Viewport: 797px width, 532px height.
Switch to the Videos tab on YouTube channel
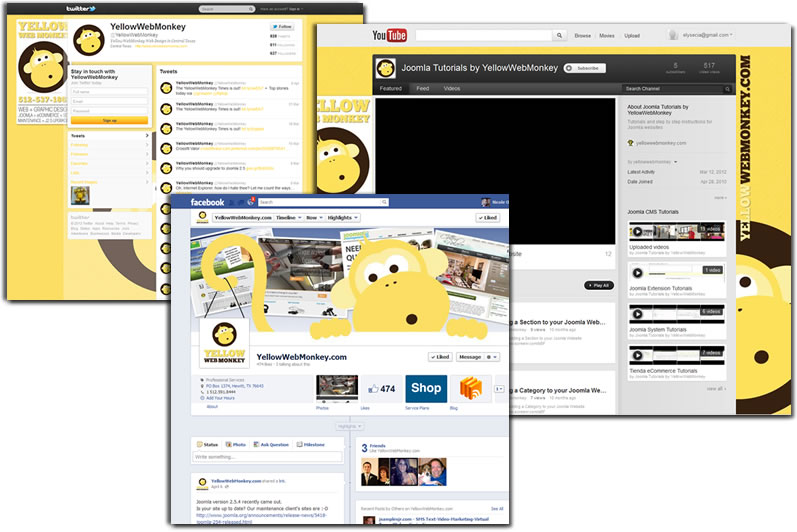coord(451,88)
